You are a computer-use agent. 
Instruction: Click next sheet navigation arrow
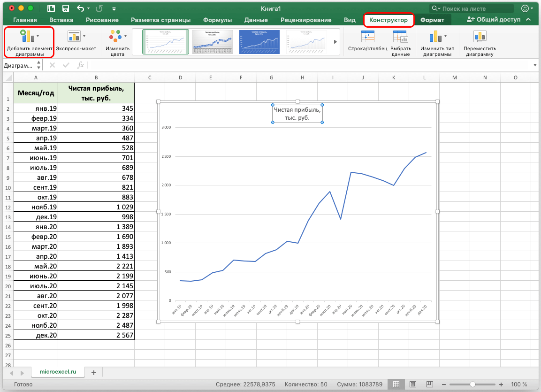(23, 373)
